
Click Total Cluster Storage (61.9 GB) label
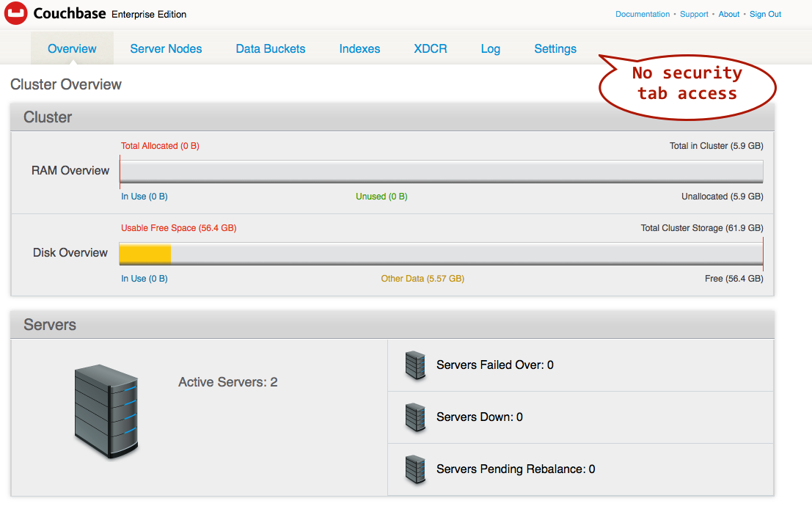tap(702, 228)
